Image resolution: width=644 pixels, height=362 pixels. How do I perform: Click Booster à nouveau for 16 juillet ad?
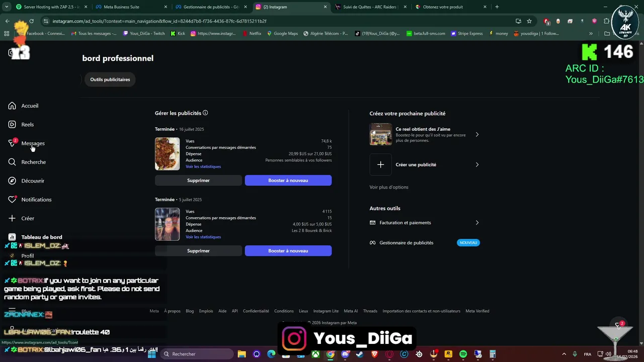pyautogui.click(x=288, y=180)
